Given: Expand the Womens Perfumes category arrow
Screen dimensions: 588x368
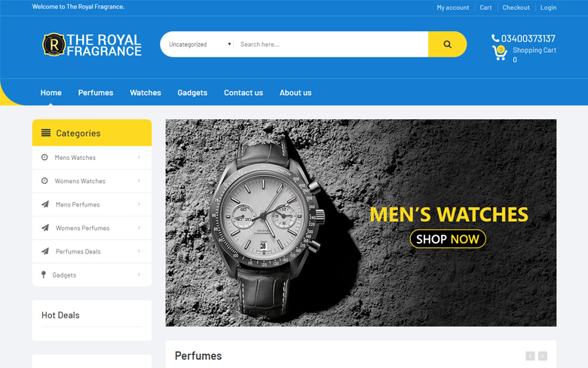Looking at the screenshot, I should [x=139, y=228].
